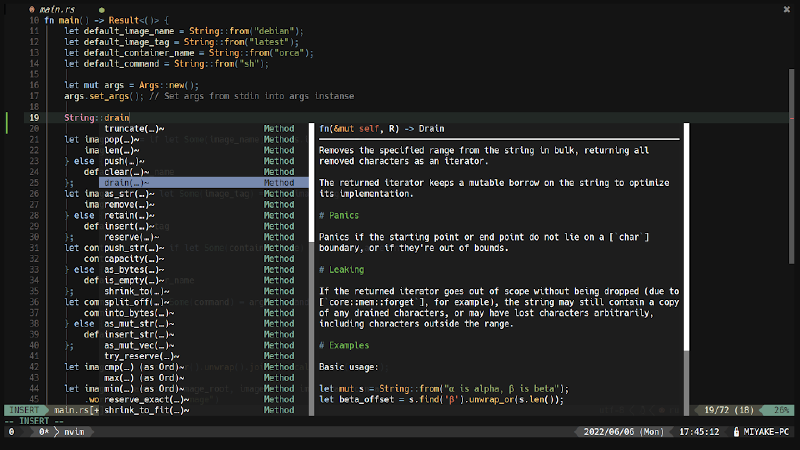Select push(…) completion item
The image size is (800, 450).
pos(204,161)
